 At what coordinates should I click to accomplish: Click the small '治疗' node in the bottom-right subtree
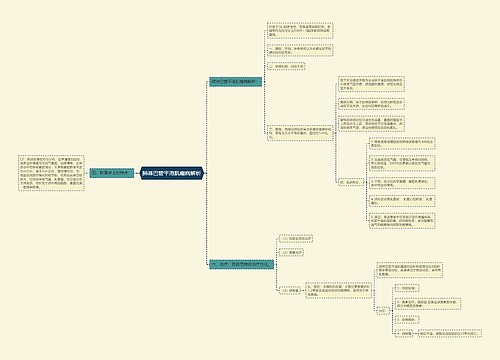coord(383,311)
